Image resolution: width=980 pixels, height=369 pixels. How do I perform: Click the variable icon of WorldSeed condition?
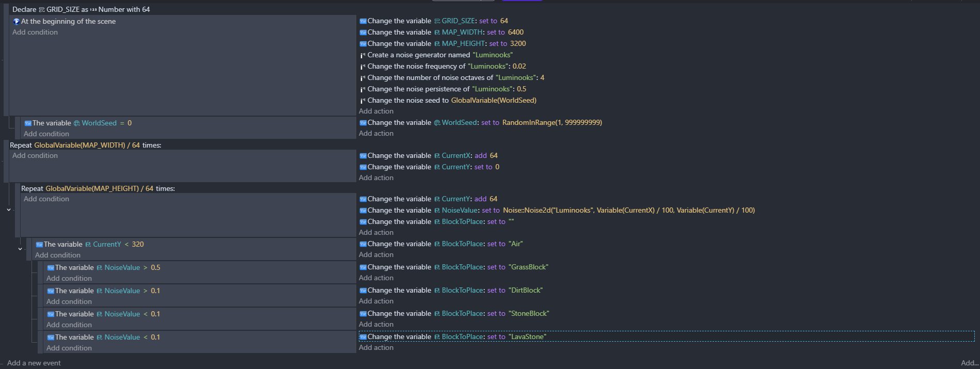coord(28,123)
